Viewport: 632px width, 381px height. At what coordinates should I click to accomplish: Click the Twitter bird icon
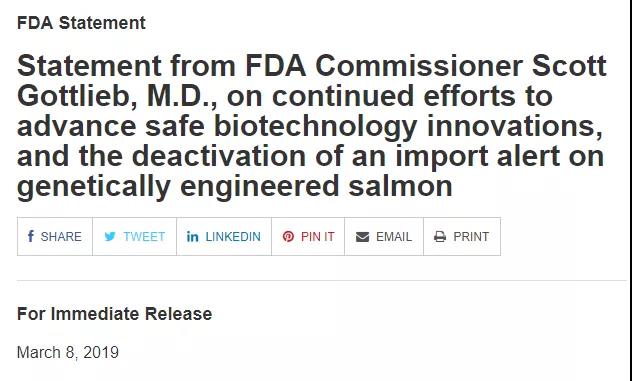(110, 237)
